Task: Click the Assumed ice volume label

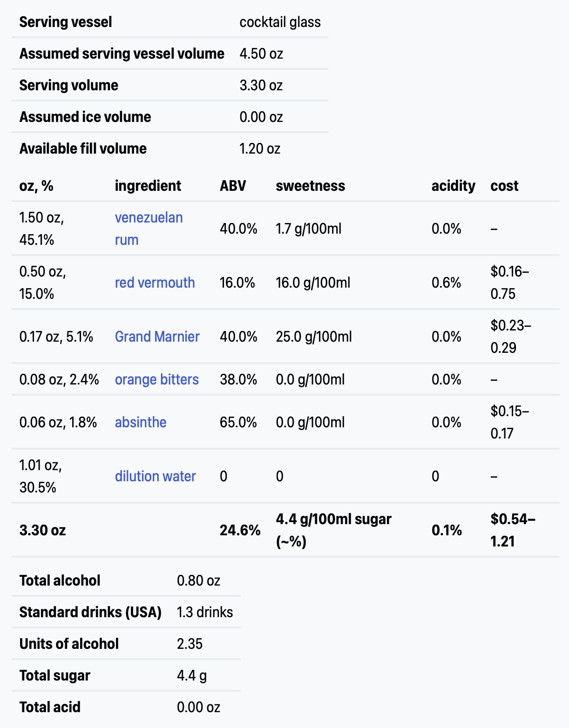Action: [85, 117]
